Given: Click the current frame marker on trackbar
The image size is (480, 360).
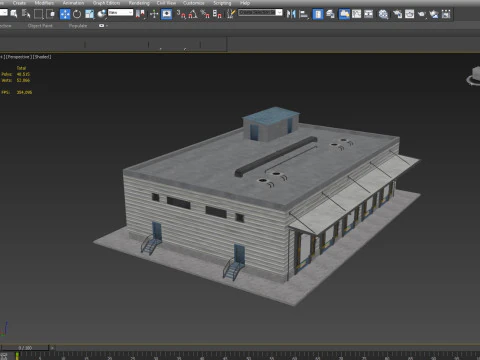Looking at the screenshot, I should [x=17, y=355].
